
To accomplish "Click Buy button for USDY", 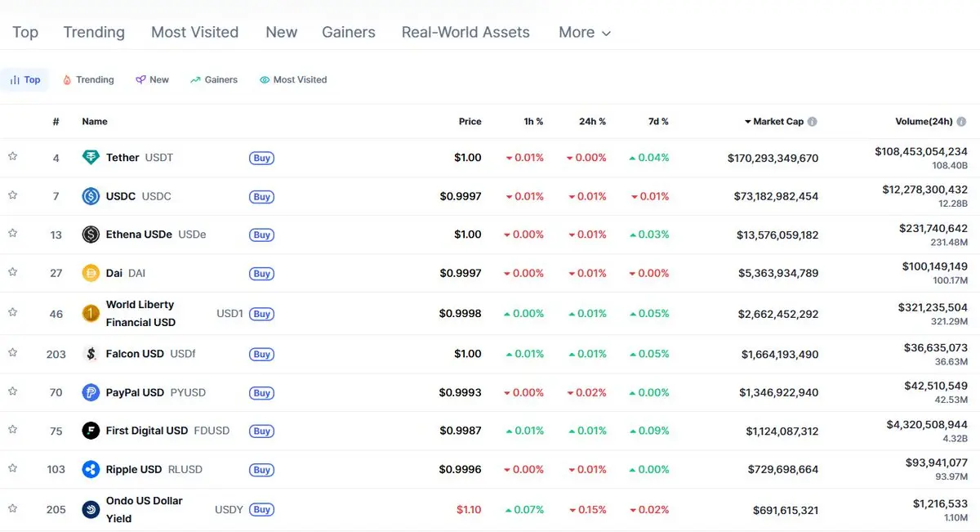I will (x=261, y=510).
